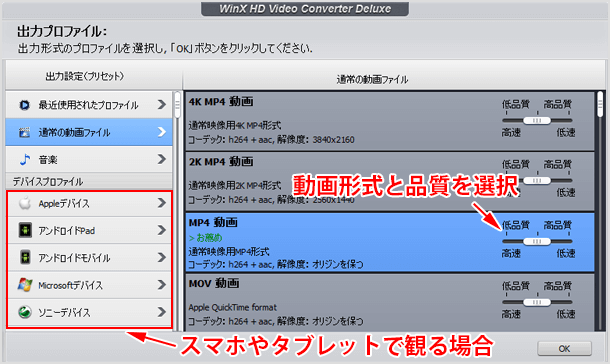Viewport: 610px width, 364px height.
Task: Click quality slider for 4K MP4 動画
Action: tap(537, 121)
